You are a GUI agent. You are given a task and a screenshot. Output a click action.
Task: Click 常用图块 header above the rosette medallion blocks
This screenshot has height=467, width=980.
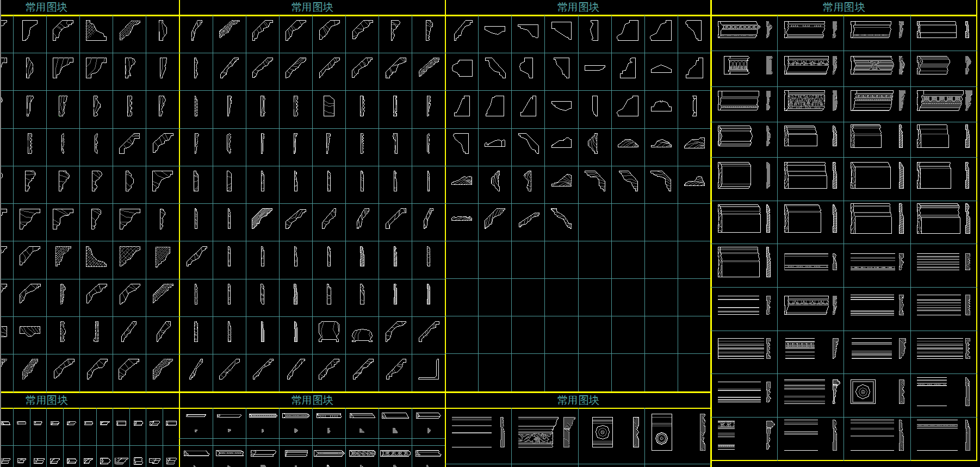coord(578,400)
